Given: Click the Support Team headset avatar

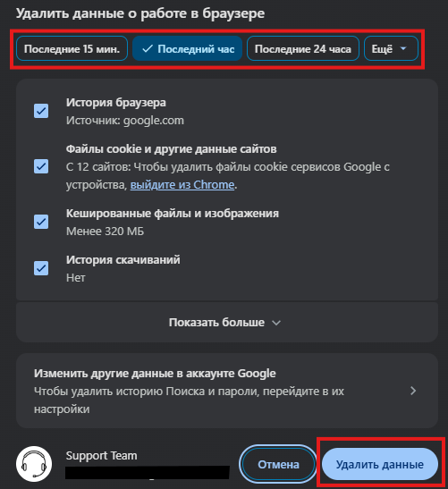Looking at the screenshot, I should 34,464.
